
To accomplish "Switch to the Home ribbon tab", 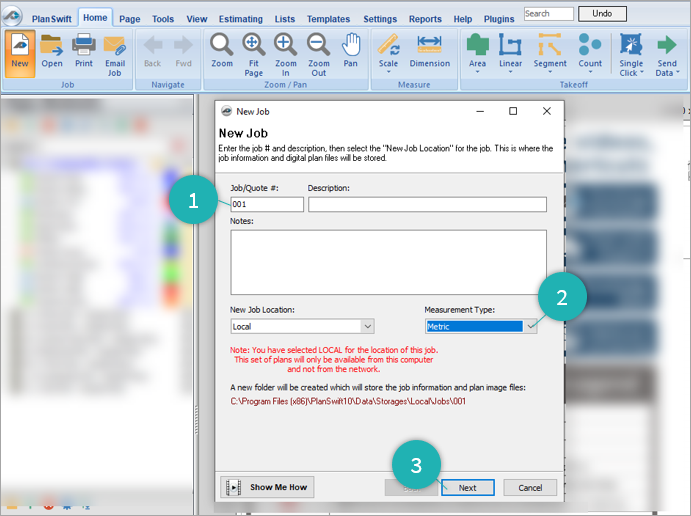I will [95, 18].
